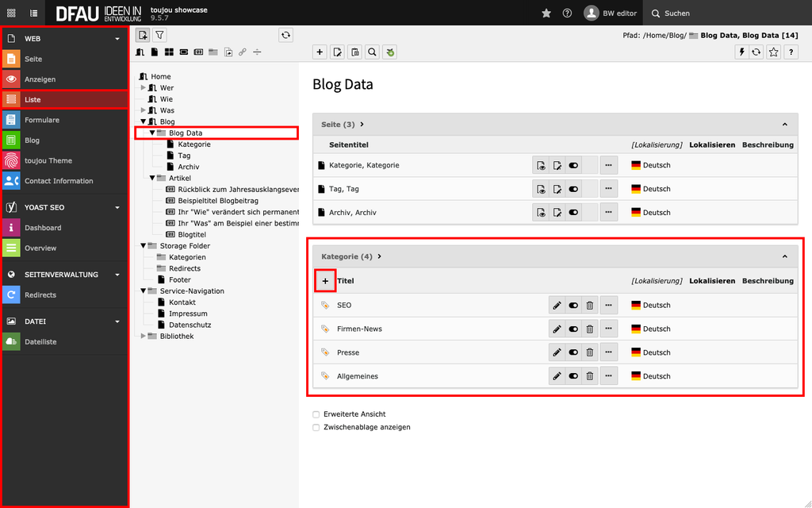
Task: Click the Allgemeines category title
Action: [x=358, y=376]
